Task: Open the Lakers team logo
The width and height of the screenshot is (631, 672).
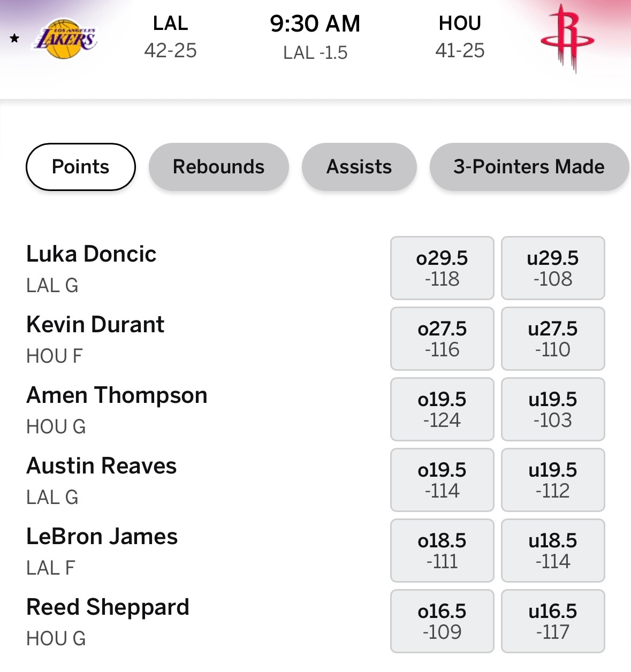Action: tap(65, 39)
